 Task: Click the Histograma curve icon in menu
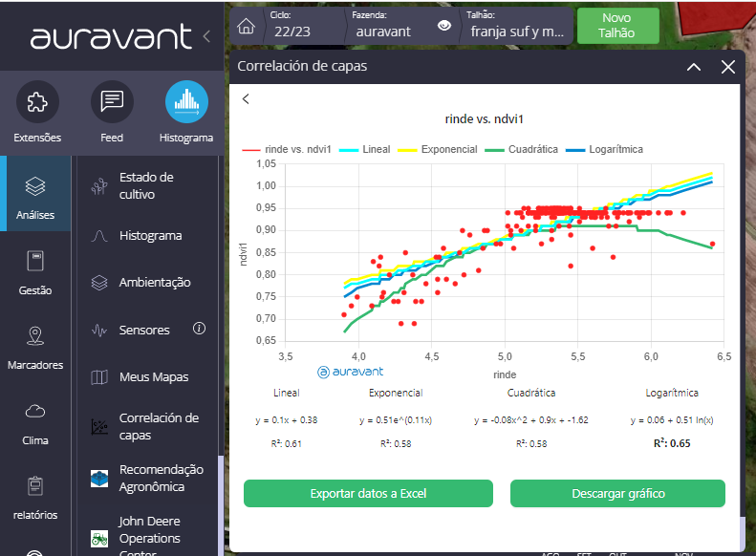click(x=99, y=236)
